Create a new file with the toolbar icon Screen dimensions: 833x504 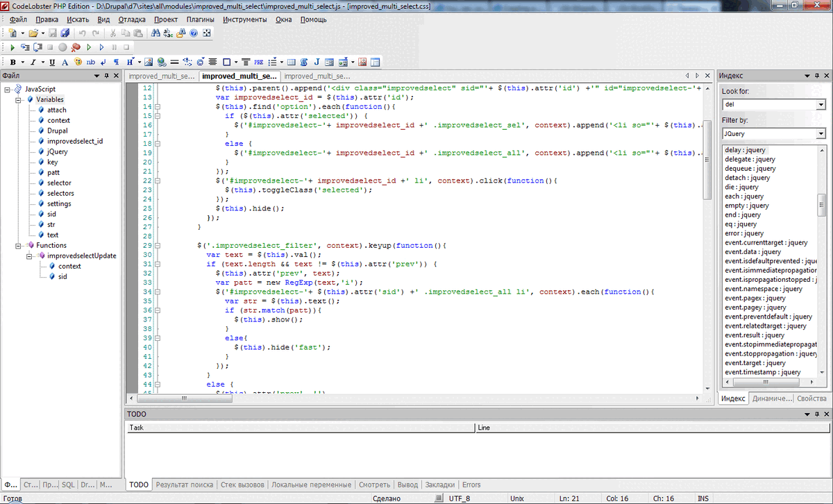12,33
